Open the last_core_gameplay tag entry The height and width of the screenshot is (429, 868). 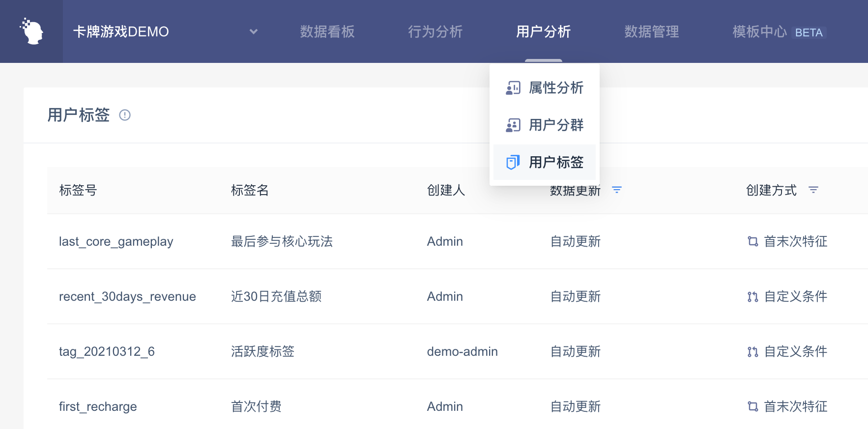pos(116,241)
